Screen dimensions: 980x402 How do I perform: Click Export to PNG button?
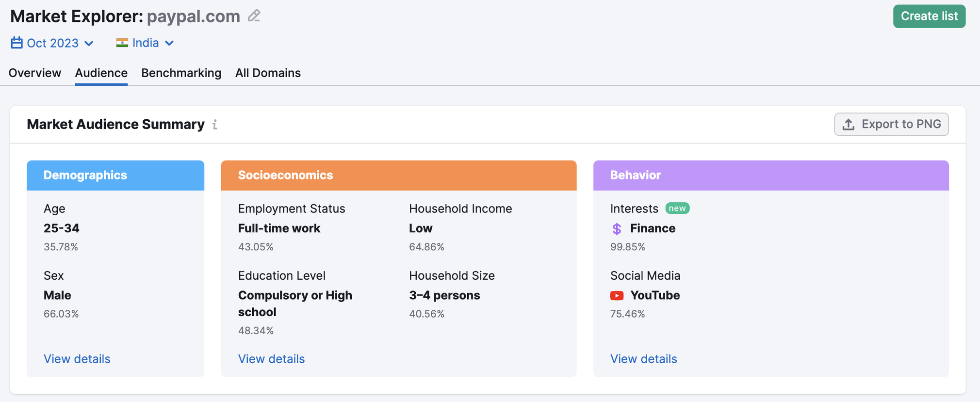pyautogui.click(x=891, y=125)
